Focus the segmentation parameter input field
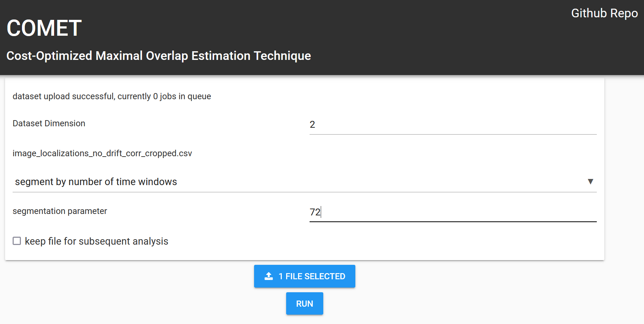Screen dimensions: 644x324 point(453,212)
